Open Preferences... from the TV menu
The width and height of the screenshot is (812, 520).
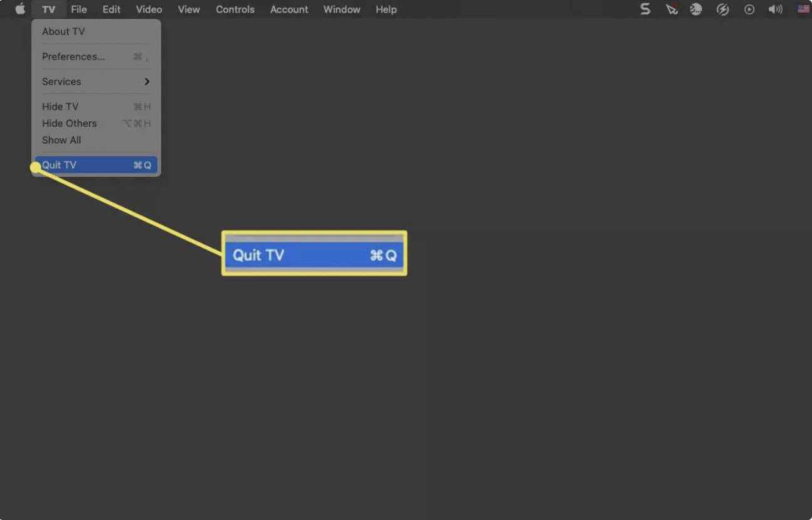coord(73,57)
